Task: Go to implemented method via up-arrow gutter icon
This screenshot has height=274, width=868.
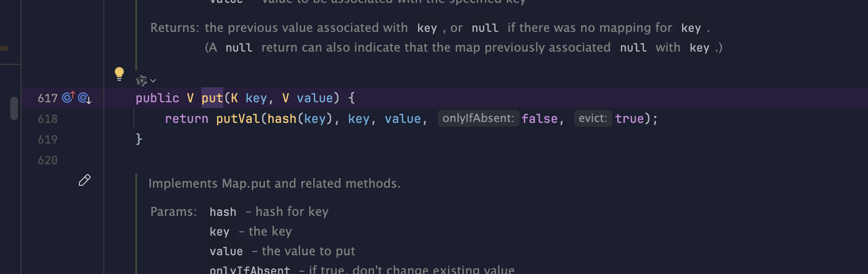Action: point(69,97)
